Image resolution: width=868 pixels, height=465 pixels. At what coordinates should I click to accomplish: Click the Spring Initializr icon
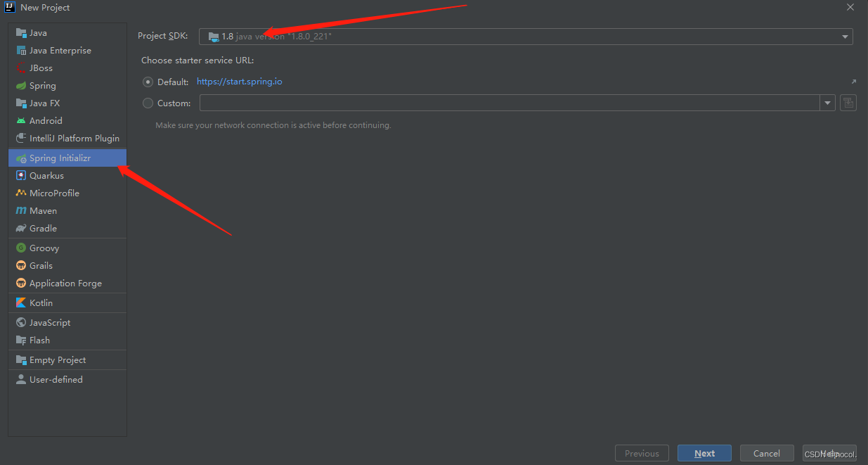pyautogui.click(x=21, y=158)
